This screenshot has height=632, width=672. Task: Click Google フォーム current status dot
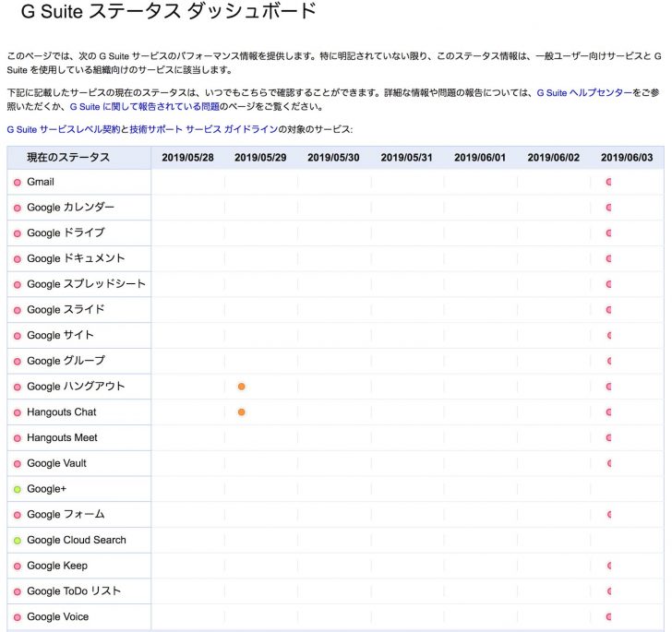pyautogui.click(x=18, y=515)
